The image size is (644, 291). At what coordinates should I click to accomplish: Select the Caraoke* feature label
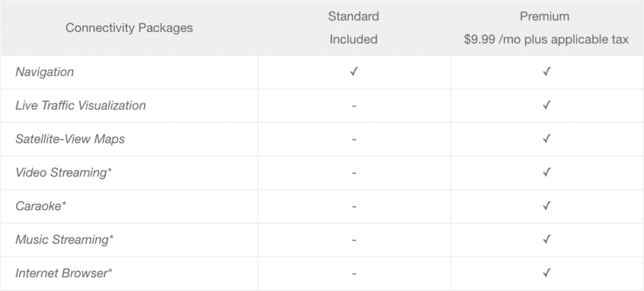(41, 206)
